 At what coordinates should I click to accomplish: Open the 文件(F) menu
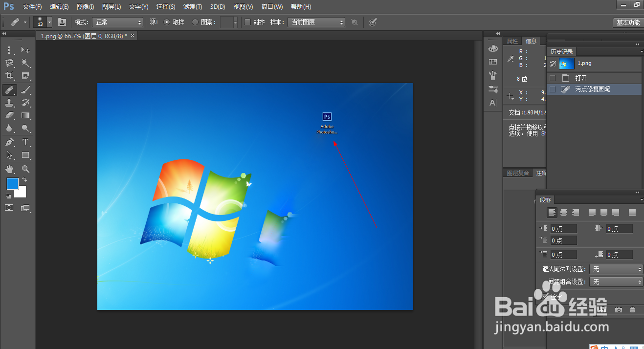32,7
